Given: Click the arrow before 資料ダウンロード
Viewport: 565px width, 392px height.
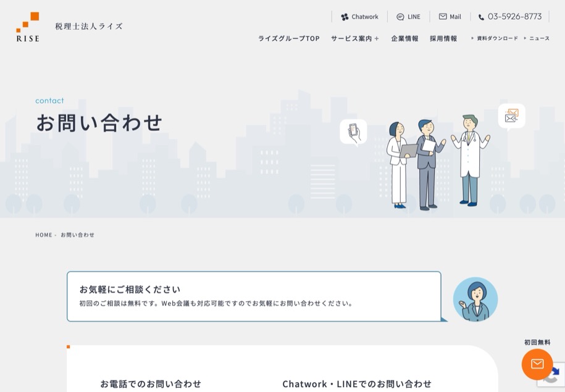Looking at the screenshot, I should (x=472, y=38).
